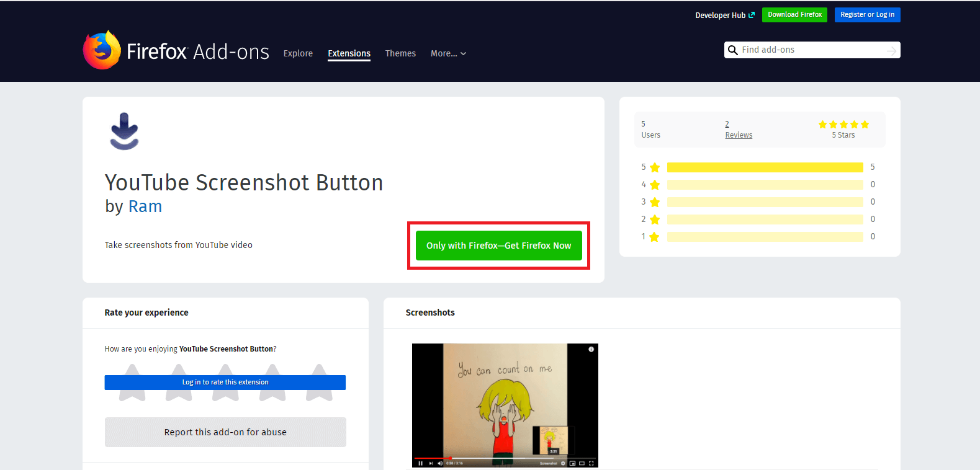Click the 2-star rating bar

coord(765,219)
